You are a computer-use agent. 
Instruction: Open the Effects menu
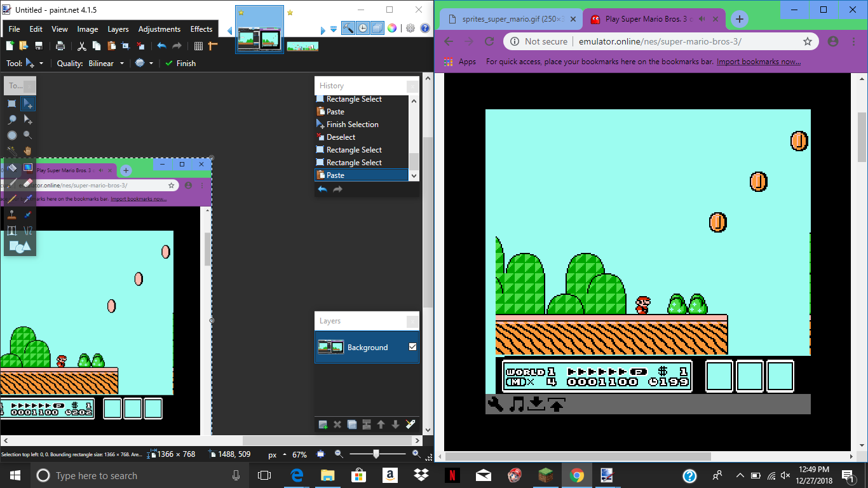[201, 29]
